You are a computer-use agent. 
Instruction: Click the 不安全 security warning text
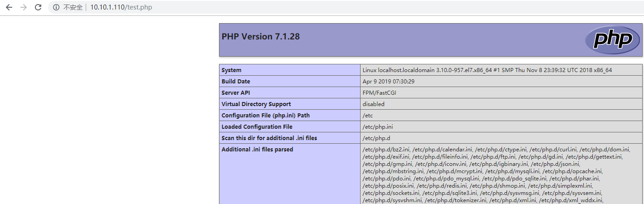tap(73, 8)
